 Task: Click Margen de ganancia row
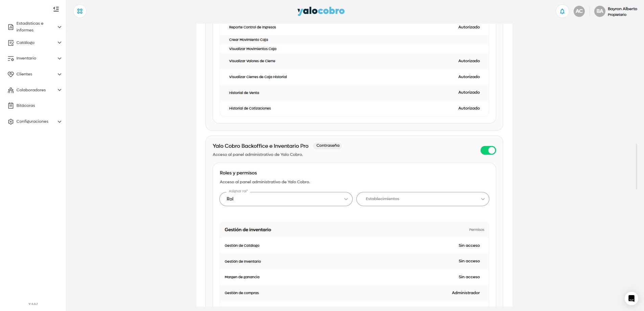354,277
